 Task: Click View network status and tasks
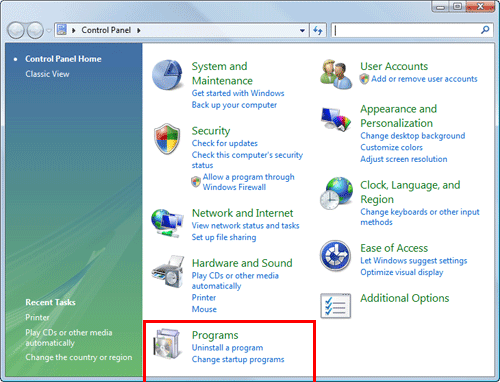(x=245, y=226)
